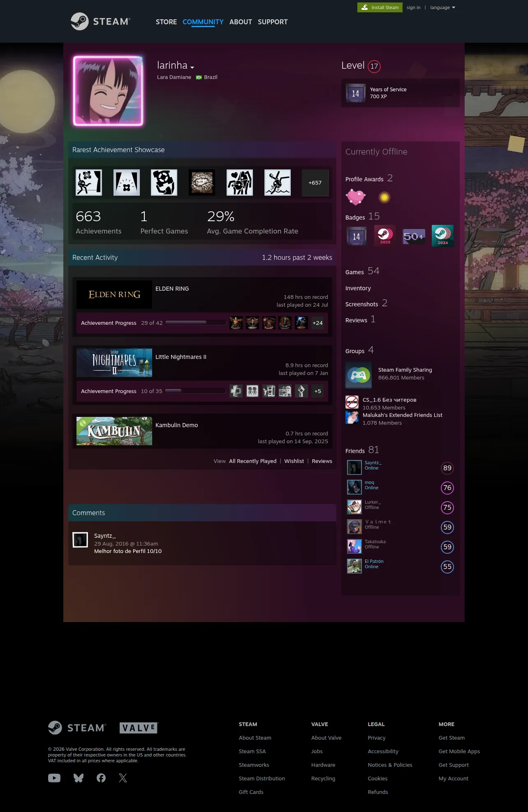Open Malukah's Extended Friends List avatar
This screenshot has width=528, height=812.
(x=352, y=417)
